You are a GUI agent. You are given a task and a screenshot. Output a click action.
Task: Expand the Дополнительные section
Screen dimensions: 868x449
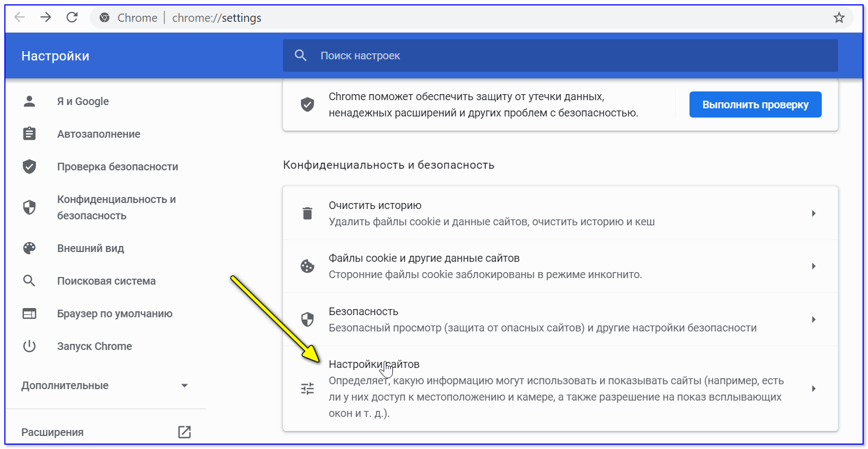tap(184, 385)
